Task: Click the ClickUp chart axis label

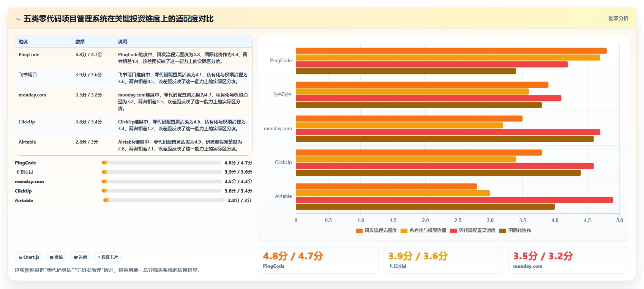Action: [283, 163]
